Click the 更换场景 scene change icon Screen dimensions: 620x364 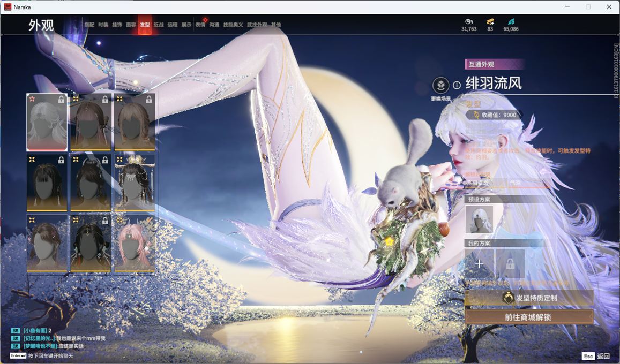point(440,86)
